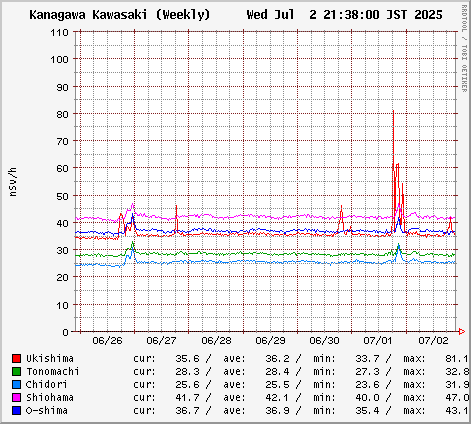Click the red arrowhead at x-axis end

pyautogui.click(x=462, y=331)
